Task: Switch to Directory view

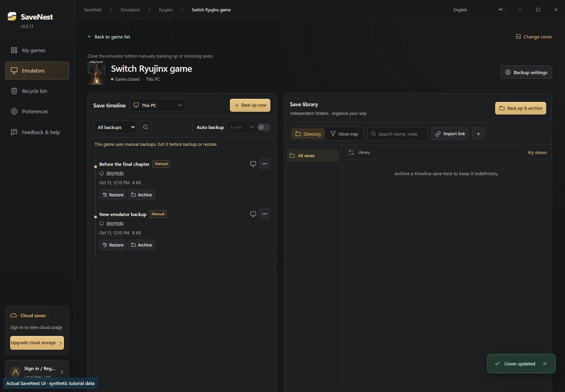Action: (308, 134)
